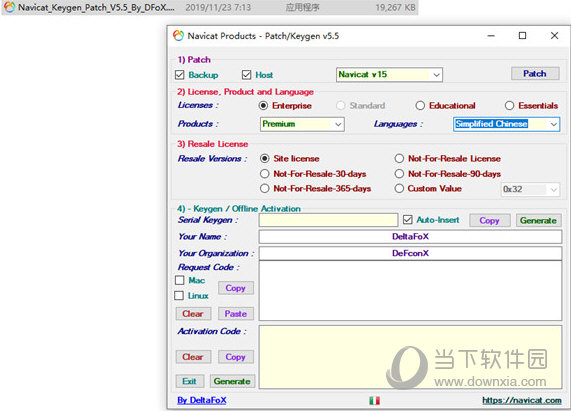
Task: Select the Enterprise license radio
Action: (x=263, y=106)
